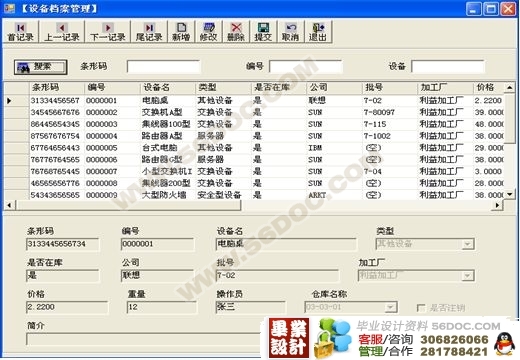This screenshot has height=360, width=520.
Task: Expand the 加工厂 combo box
Action: click(x=468, y=276)
